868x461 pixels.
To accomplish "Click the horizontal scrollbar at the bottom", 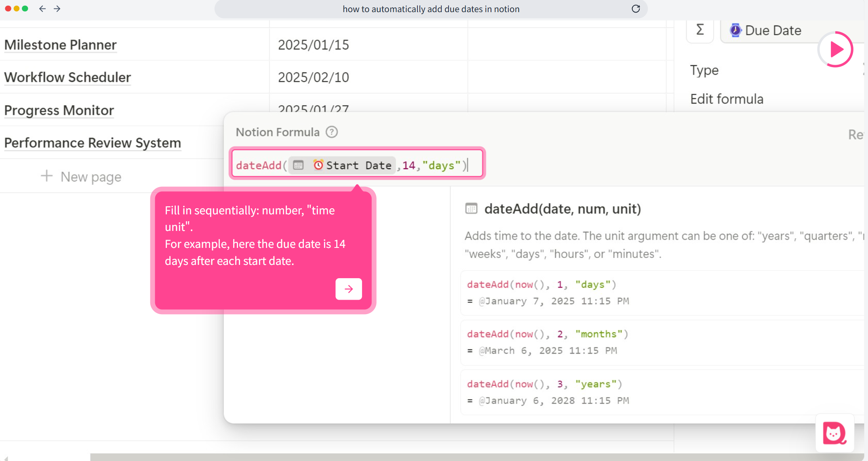I will point(477,457).
